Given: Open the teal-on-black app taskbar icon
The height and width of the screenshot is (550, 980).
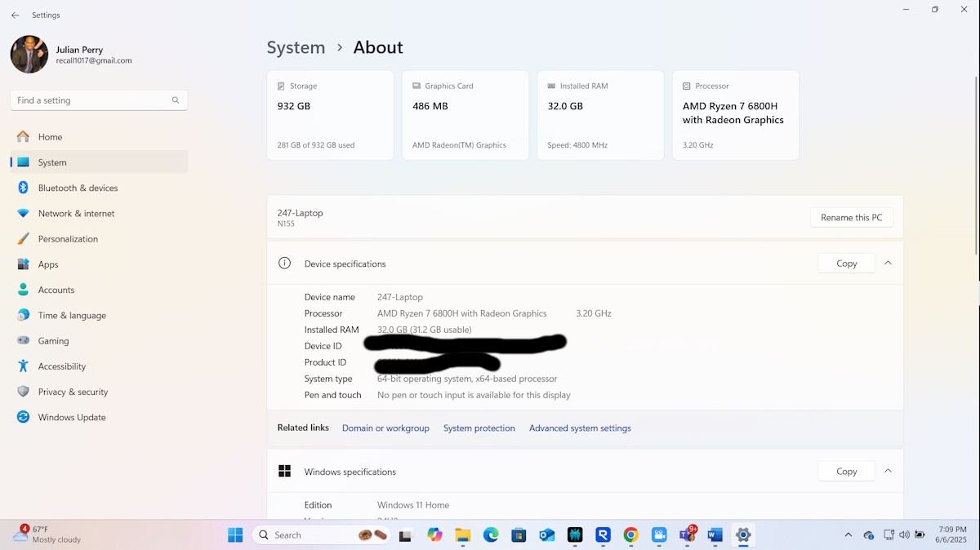Looking at the screenshot, I should tap(575, 535).
